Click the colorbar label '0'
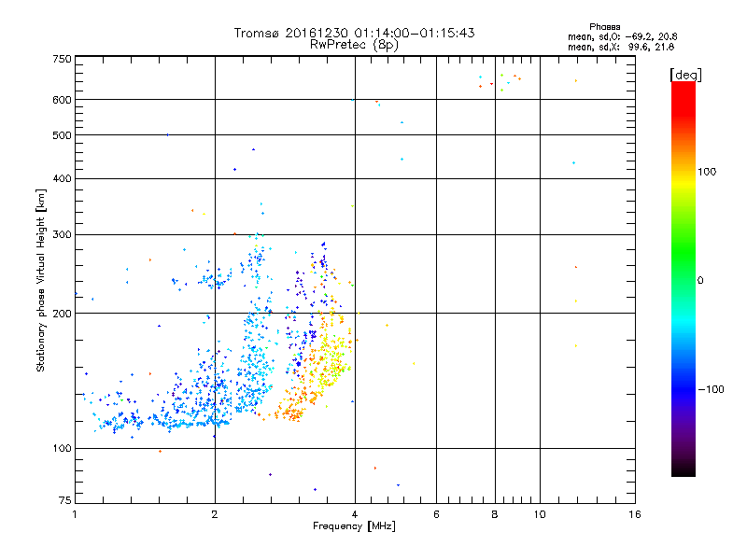The image size is (747, 560). point(699,280)
